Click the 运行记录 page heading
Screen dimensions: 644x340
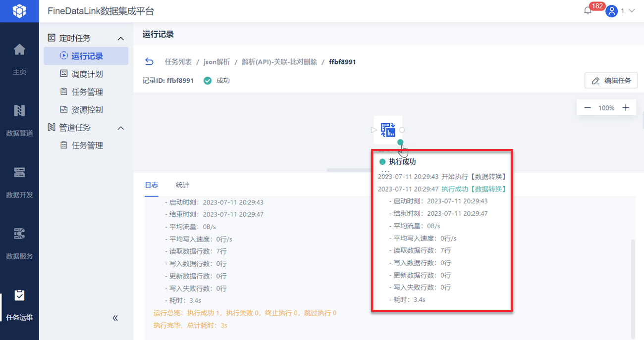(158, 35)
